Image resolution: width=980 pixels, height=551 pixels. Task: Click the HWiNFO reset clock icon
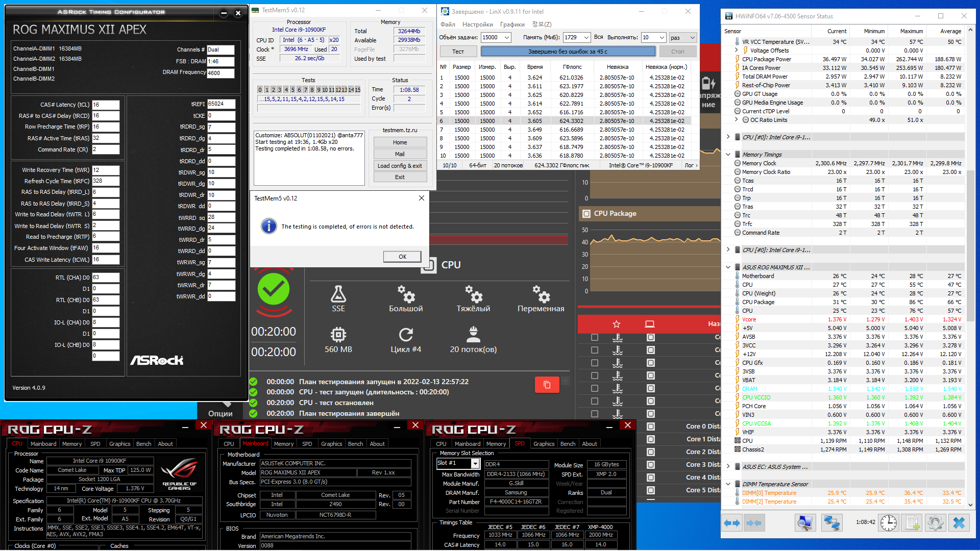click(x=888, y=523)
